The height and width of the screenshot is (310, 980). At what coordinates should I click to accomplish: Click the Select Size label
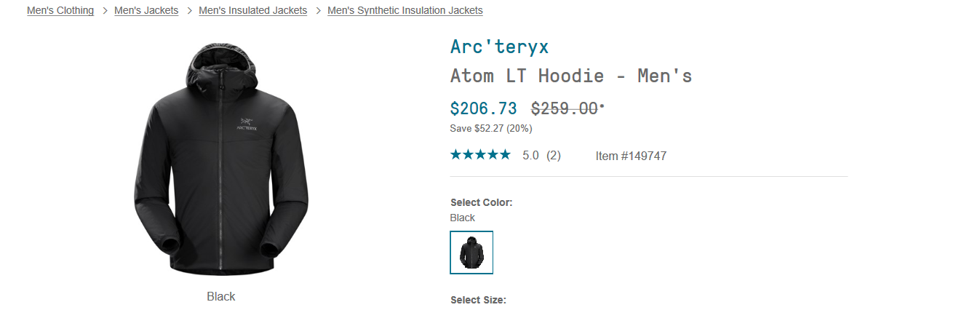tap(478, 300)
